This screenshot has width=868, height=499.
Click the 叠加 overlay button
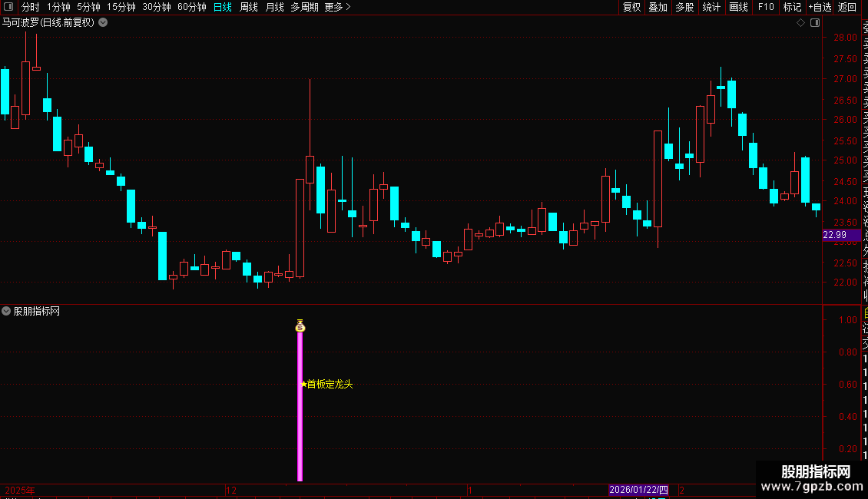[x=658, y=7]
